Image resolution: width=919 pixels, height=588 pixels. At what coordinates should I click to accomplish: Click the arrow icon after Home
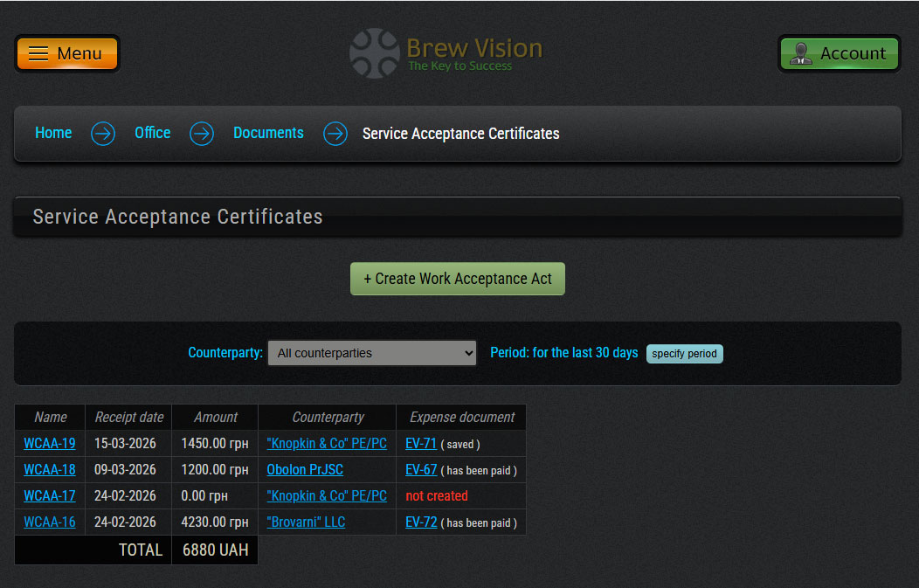103,134
